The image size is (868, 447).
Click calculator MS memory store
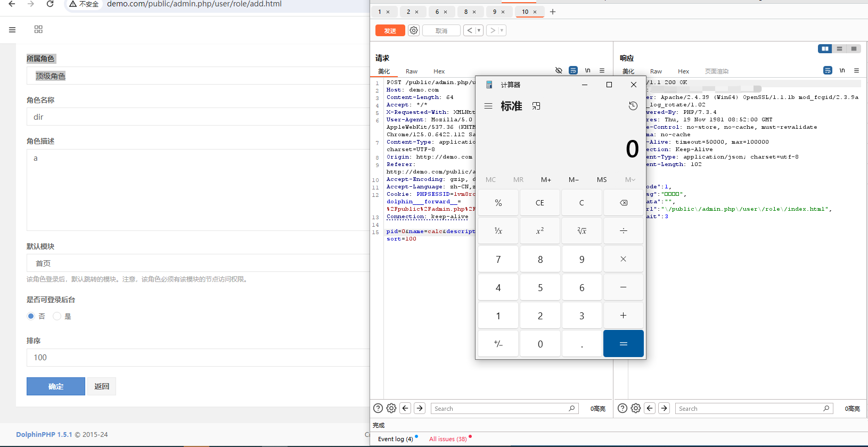click(602, 180)
